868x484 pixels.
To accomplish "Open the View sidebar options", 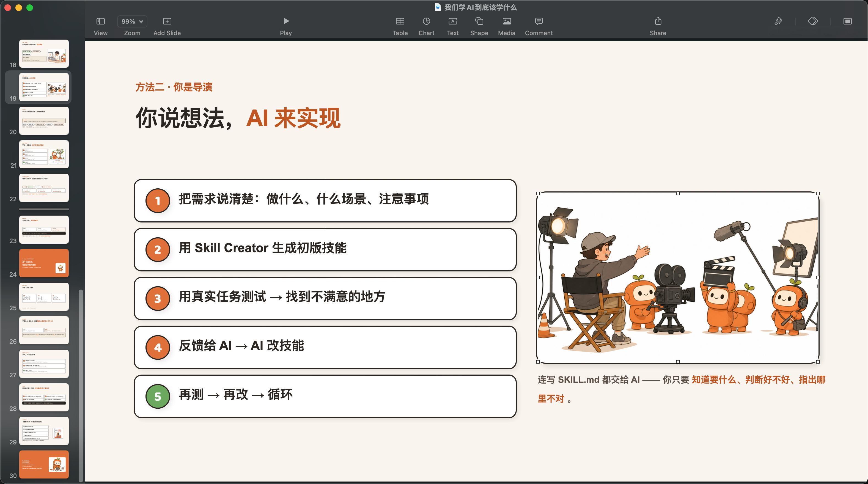I will pyautogui.click(x=100, y=26).
